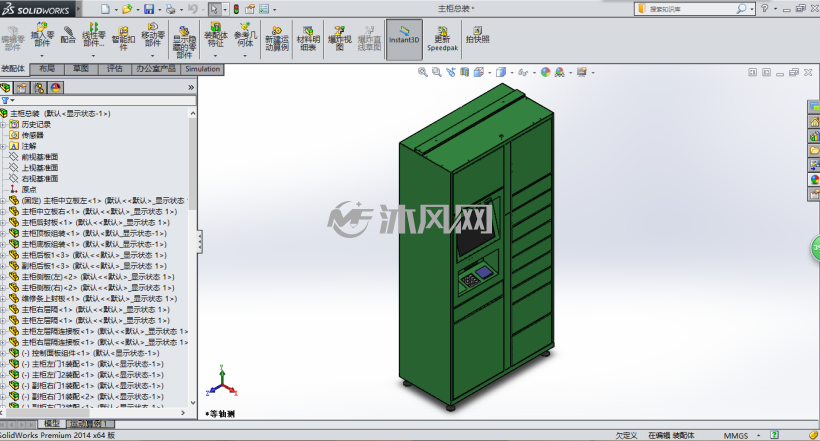This screenshot has width=820, height=441.
Task: Click the MMGS unit system in status bar
Action: pos(736,435)
